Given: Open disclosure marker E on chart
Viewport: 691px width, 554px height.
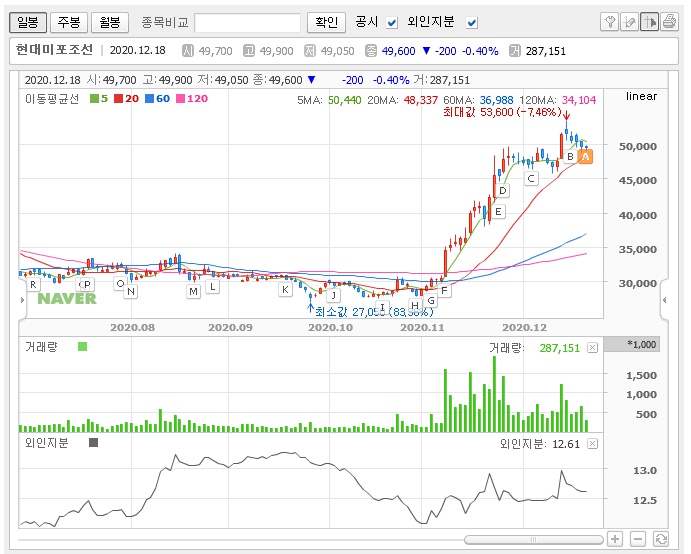Looking at the screenshot, I should [498, 212].
